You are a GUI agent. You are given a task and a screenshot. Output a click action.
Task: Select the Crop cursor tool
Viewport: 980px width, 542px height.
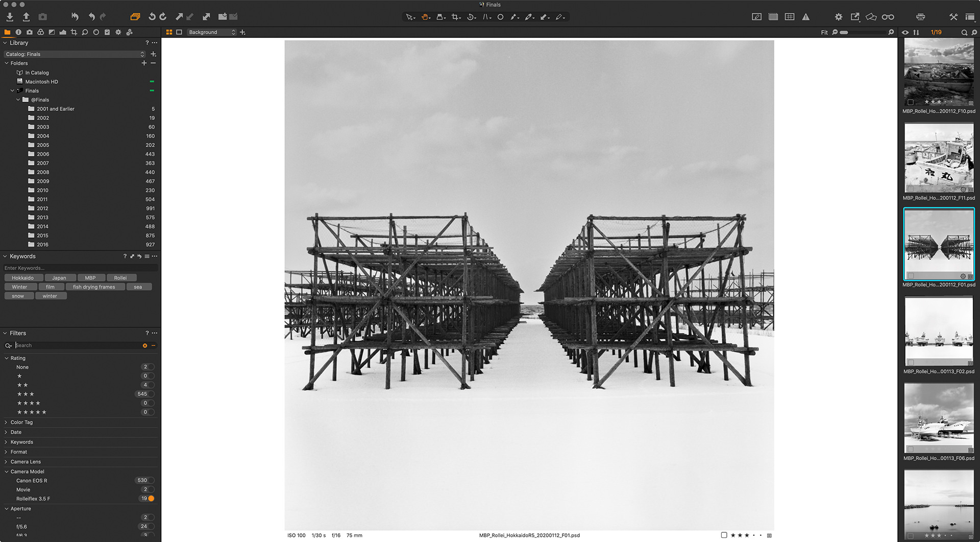[x=455, y=17]
